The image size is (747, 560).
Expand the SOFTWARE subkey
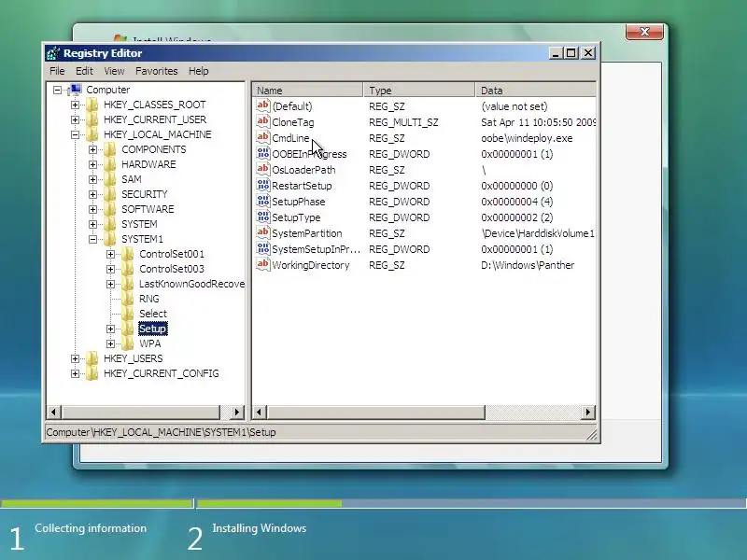[92, 209]
